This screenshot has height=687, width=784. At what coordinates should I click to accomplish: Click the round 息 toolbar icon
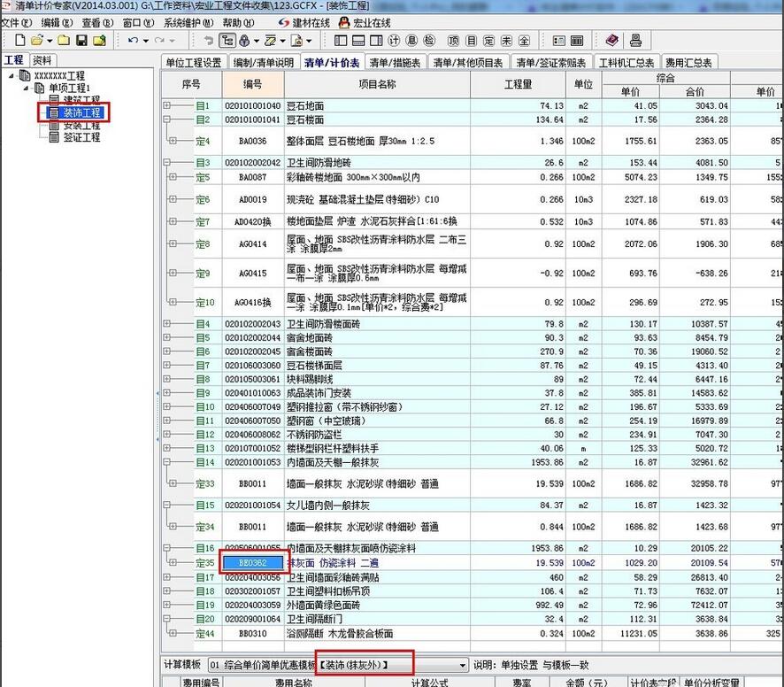[411, 41]
